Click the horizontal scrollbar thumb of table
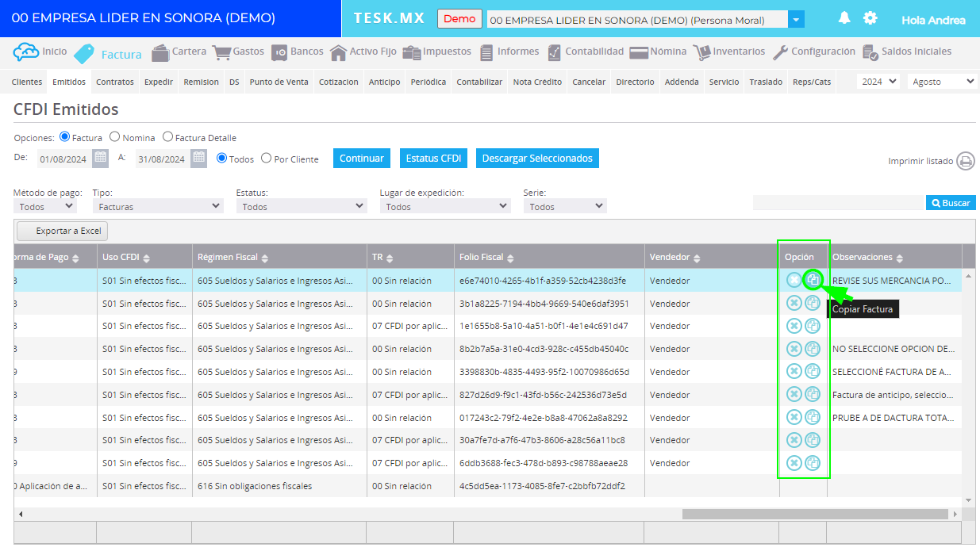This screenshot has height=555, width=980. pos(816,514)
